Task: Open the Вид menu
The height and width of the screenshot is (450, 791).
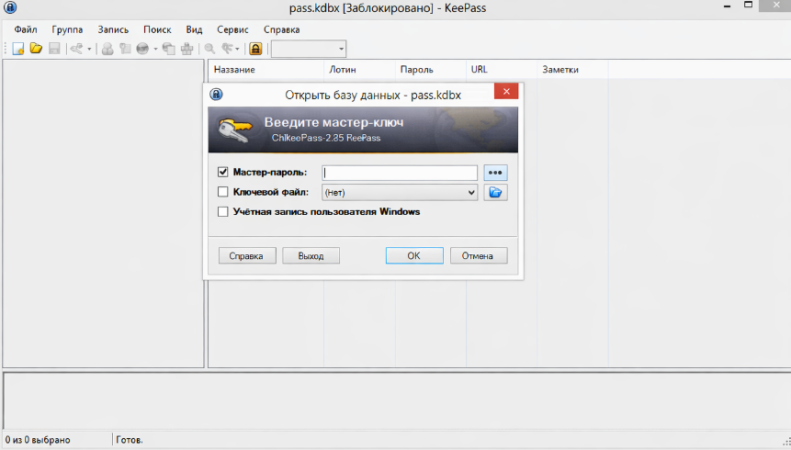Action: (194, 30)
